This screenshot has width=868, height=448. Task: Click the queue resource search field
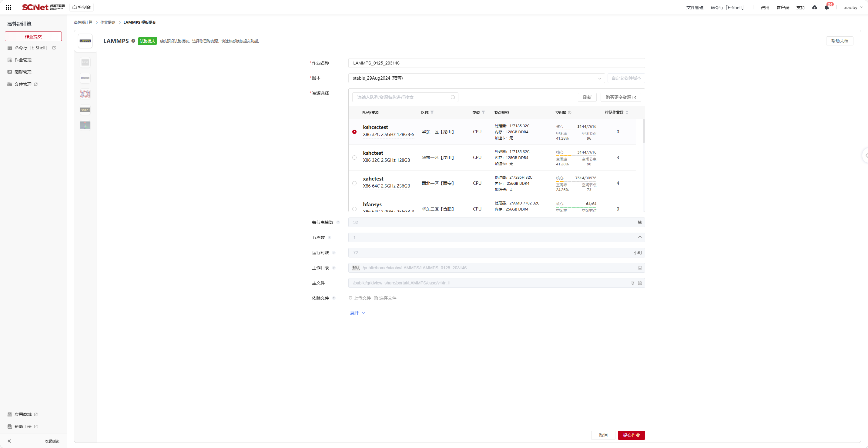click(405, 97)
